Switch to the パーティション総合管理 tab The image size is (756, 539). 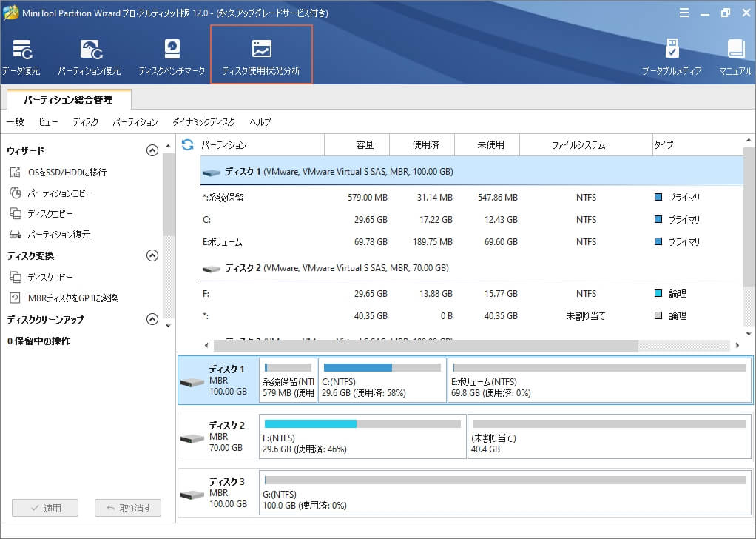click(x=69, y=100)
